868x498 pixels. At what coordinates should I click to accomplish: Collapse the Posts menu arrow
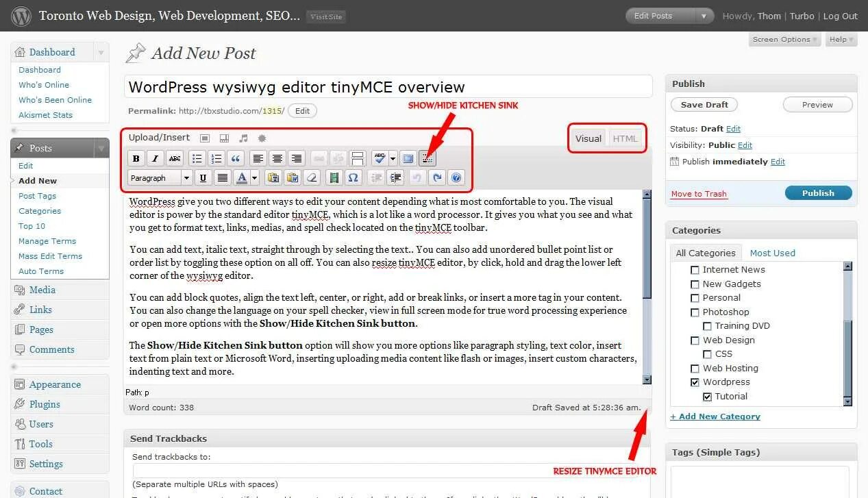tap(101, 148)
